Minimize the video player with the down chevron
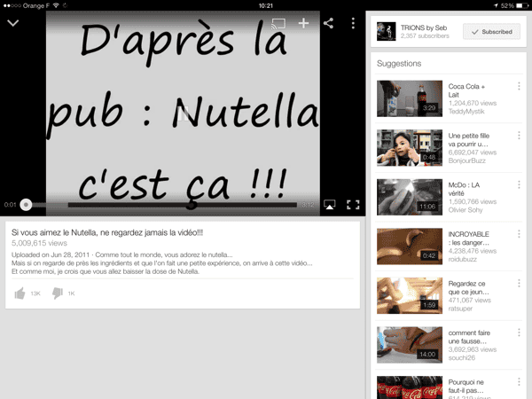The width and height of the screenshot is (532, 399). coord(13,23)
